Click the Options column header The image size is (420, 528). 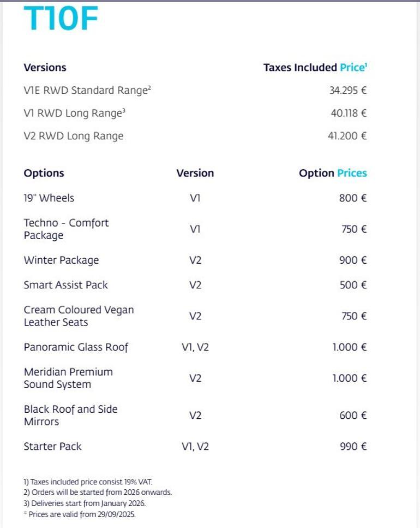(44, 173)
